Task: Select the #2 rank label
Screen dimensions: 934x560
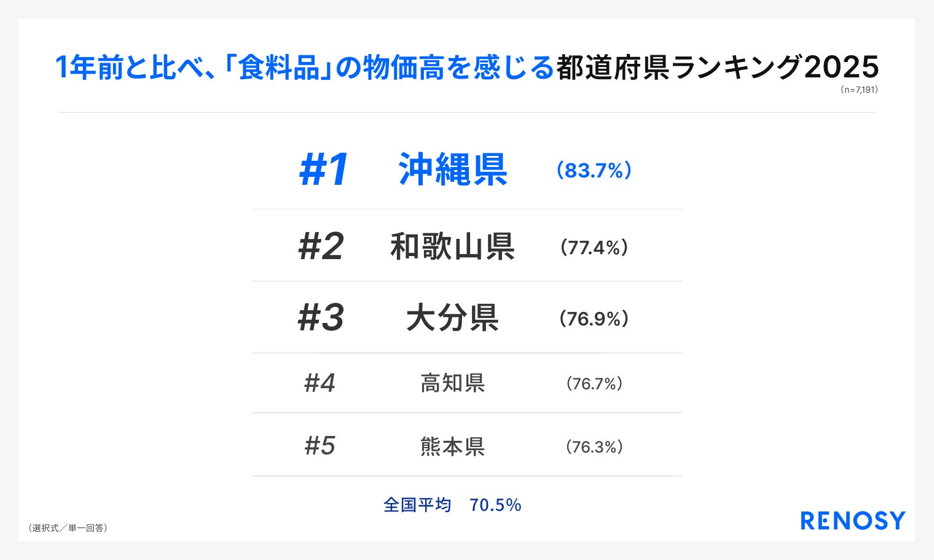Action: click(x=321, y=247)
